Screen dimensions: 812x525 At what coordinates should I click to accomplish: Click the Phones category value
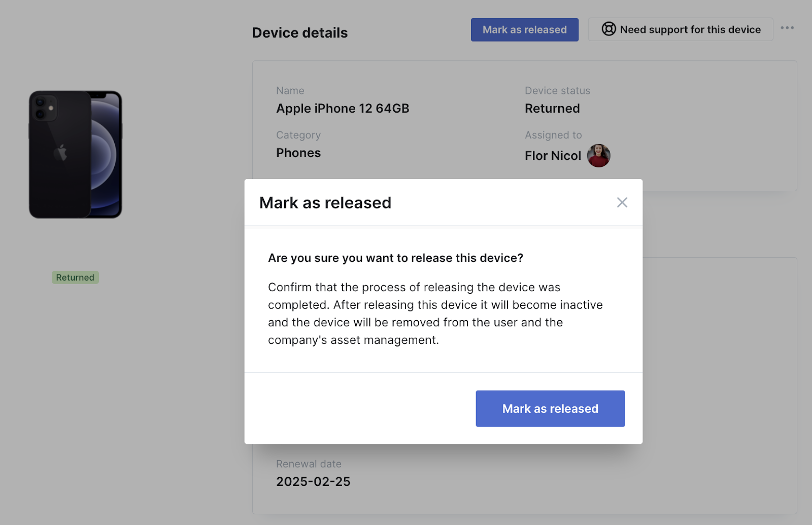point(298,153)
